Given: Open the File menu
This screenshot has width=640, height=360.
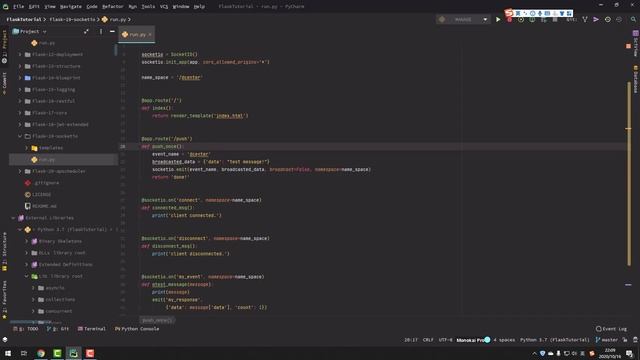Looking at the screenshot, I should click(19, 7).
